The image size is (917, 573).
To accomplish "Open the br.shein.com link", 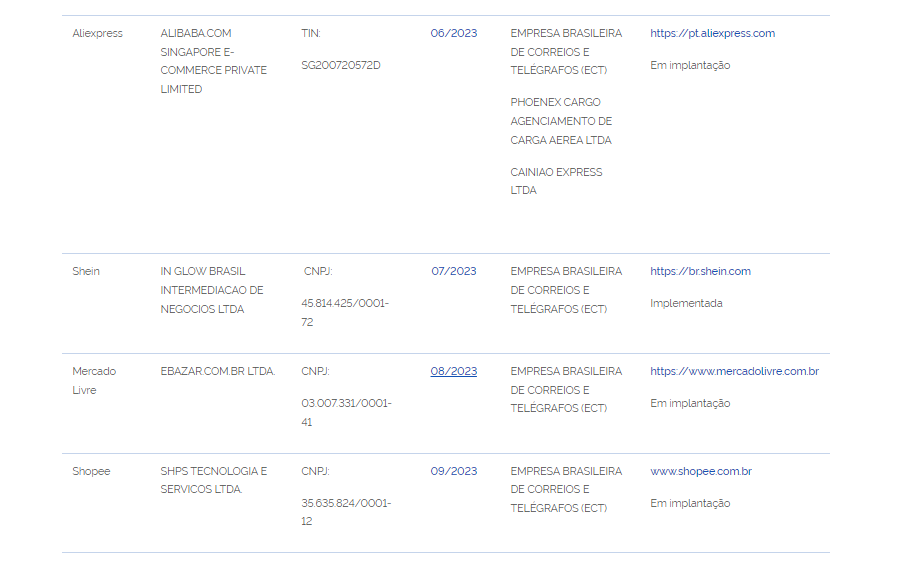I will 700,271.
